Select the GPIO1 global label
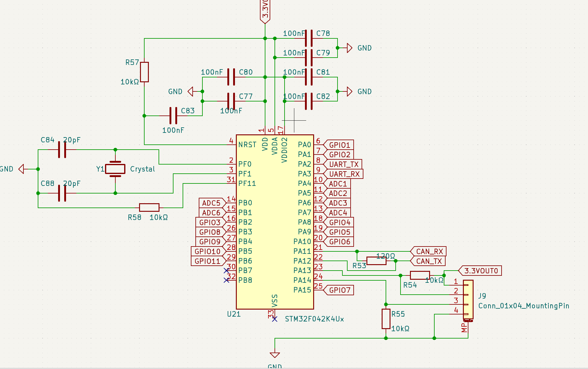 [338, 145]
